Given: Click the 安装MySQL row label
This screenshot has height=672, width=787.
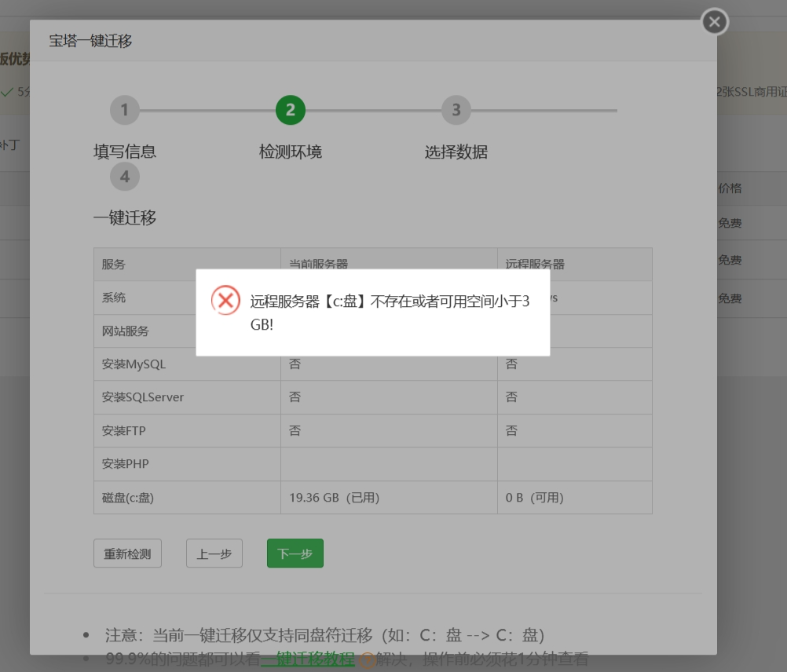Looking at the screenshot, I should point(134,364).
